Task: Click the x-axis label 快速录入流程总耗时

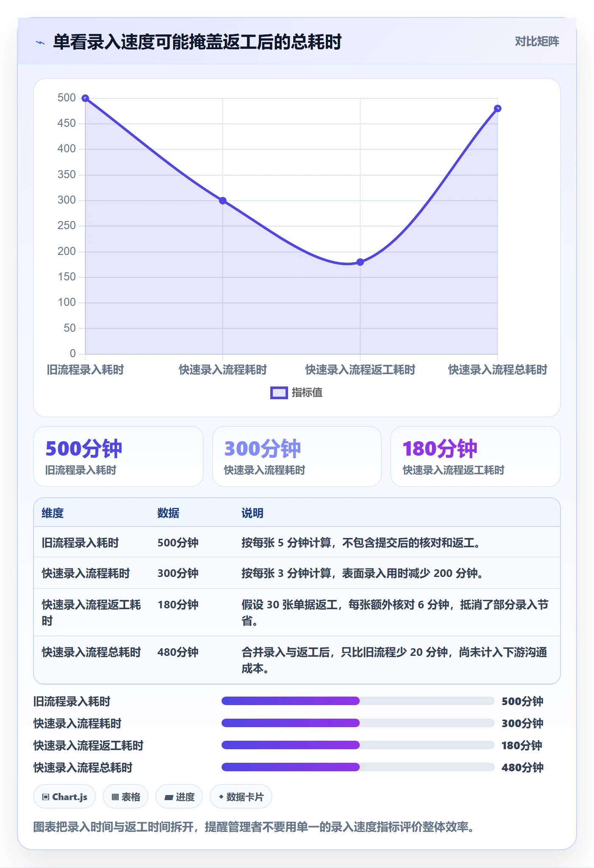Action: click(x=498, y=370)
